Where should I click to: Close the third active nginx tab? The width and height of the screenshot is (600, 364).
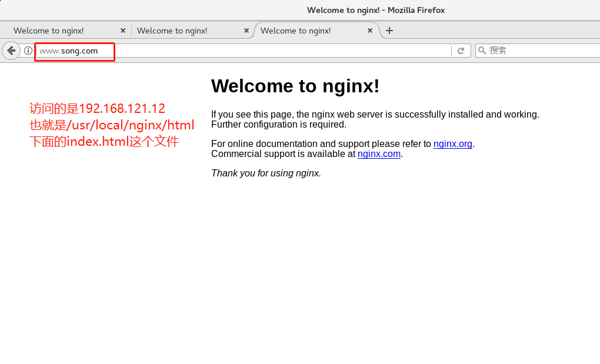(370, 31)
